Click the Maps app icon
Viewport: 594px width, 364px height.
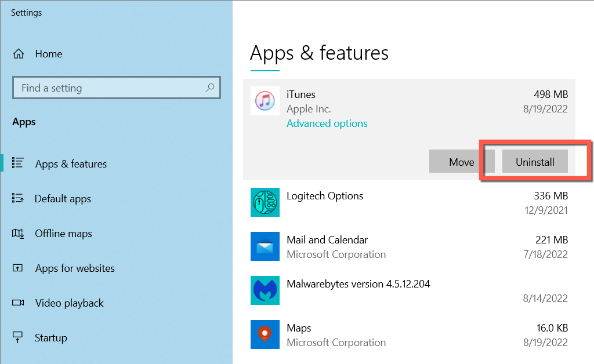coord(265,334)
